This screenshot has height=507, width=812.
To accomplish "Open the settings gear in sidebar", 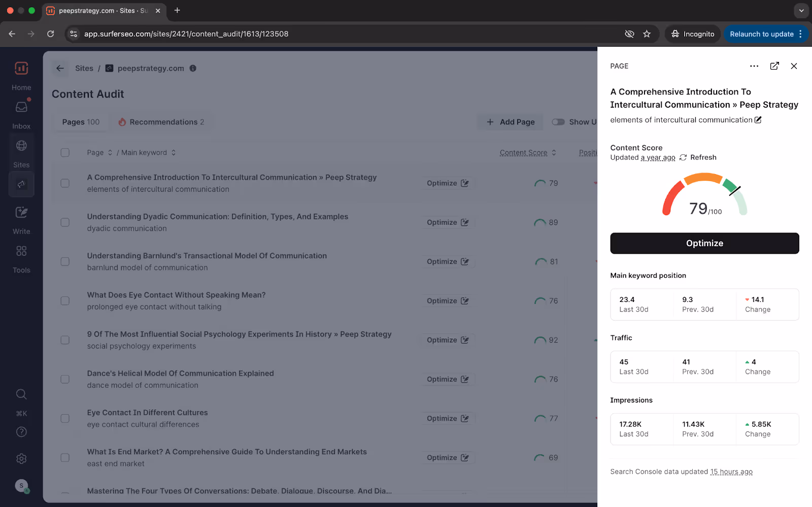I will 21,459.
